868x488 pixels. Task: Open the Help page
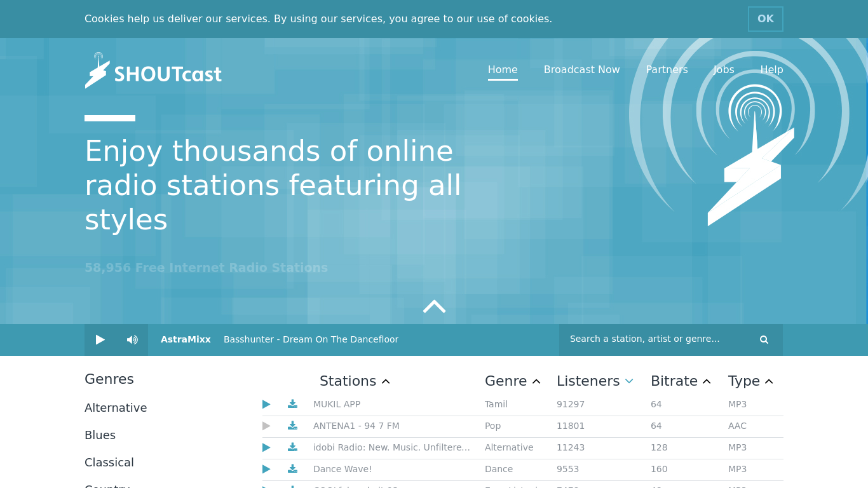pyautogui.click(x=771, y=70)
